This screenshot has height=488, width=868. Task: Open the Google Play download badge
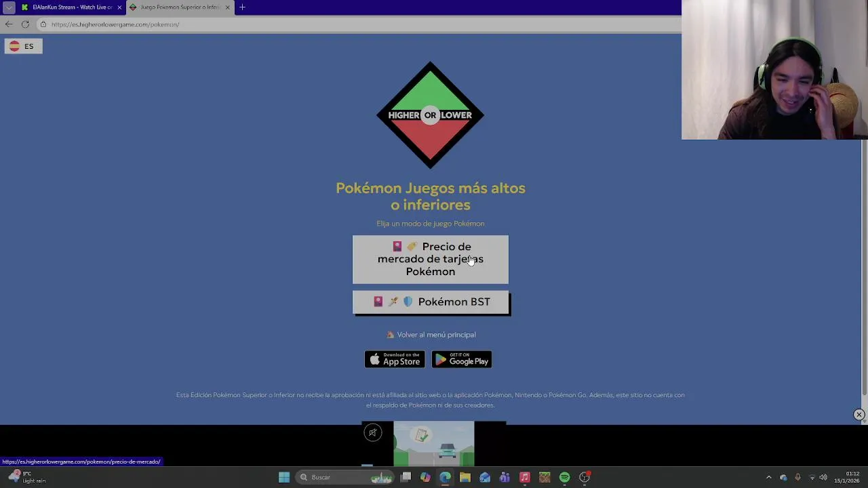click(462, 359)
